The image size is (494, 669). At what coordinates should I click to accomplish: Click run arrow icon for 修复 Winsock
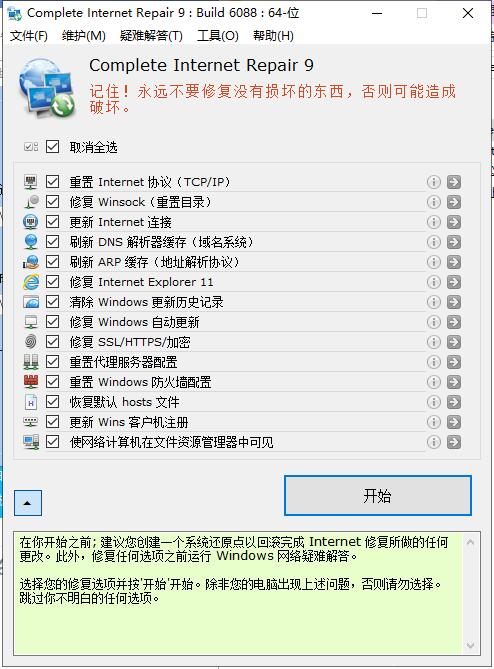[x=454, y=202]
